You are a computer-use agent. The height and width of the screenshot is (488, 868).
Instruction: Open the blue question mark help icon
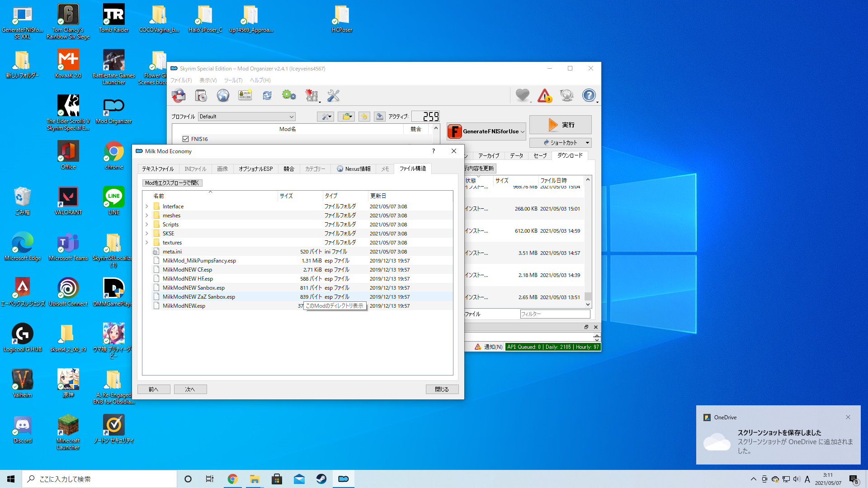click(589, 95)
